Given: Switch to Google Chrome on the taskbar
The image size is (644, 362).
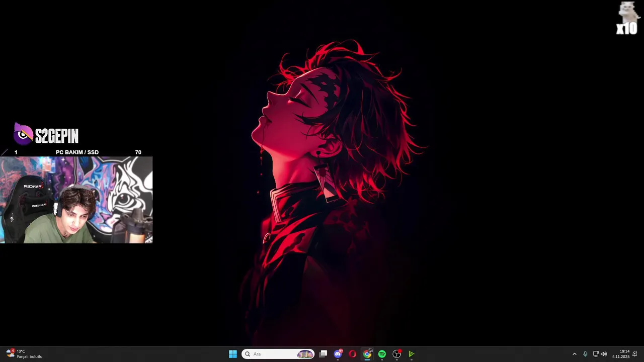Looking at the screenshot, I should point(367,354).
